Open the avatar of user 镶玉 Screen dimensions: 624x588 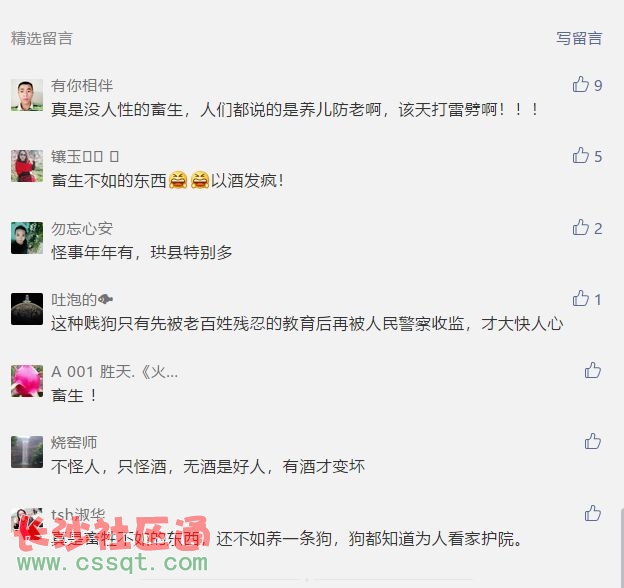point(27,166)
